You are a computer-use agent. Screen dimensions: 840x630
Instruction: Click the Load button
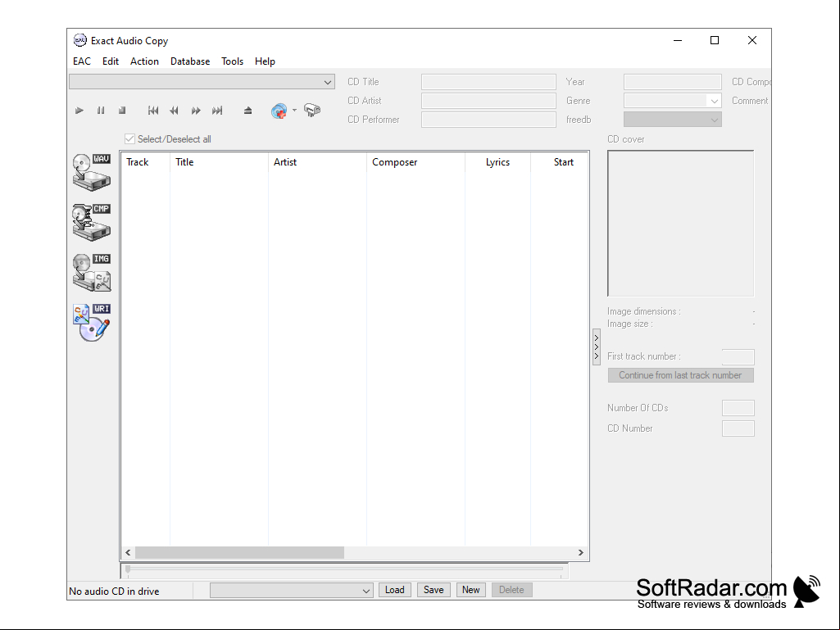pyautogui.click(x=395, y=590)
